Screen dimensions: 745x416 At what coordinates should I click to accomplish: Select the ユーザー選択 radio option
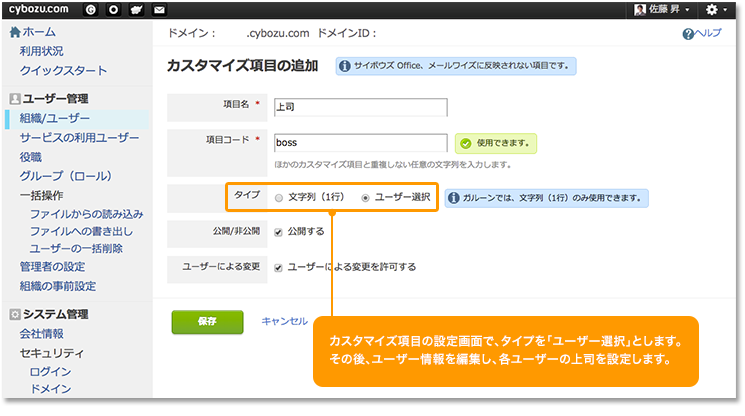tap(365, 198)
